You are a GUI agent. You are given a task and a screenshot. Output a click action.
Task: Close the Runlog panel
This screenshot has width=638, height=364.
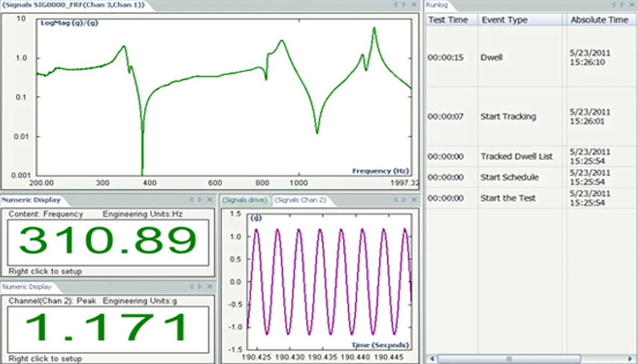pos(632,5)
